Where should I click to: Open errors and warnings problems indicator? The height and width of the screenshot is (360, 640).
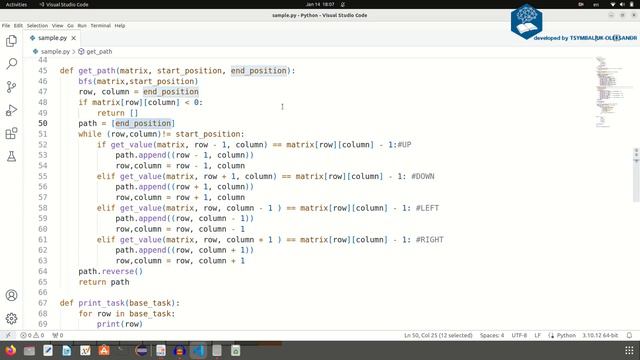[32, 335]
